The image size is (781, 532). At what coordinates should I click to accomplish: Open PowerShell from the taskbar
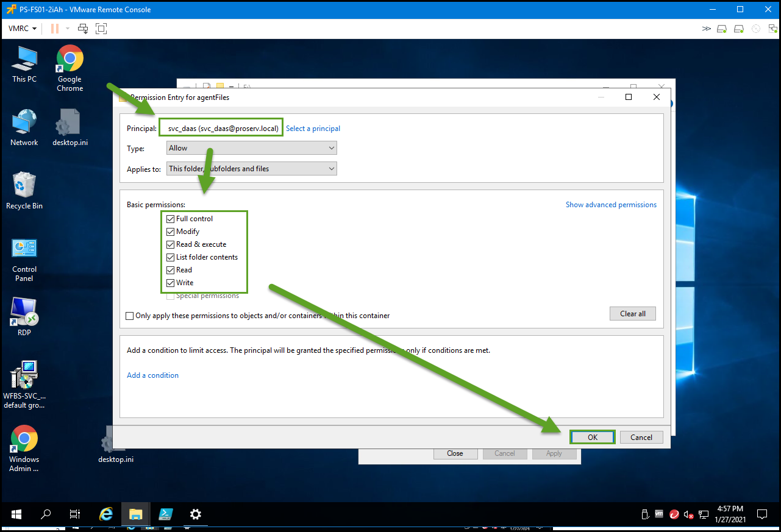point(165,514)
